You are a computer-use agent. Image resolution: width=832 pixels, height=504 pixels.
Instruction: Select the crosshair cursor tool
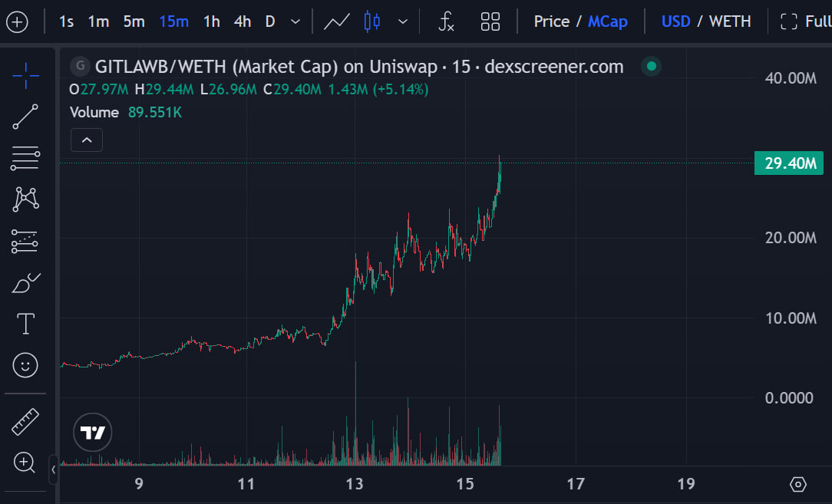click(x=25, y=75)
